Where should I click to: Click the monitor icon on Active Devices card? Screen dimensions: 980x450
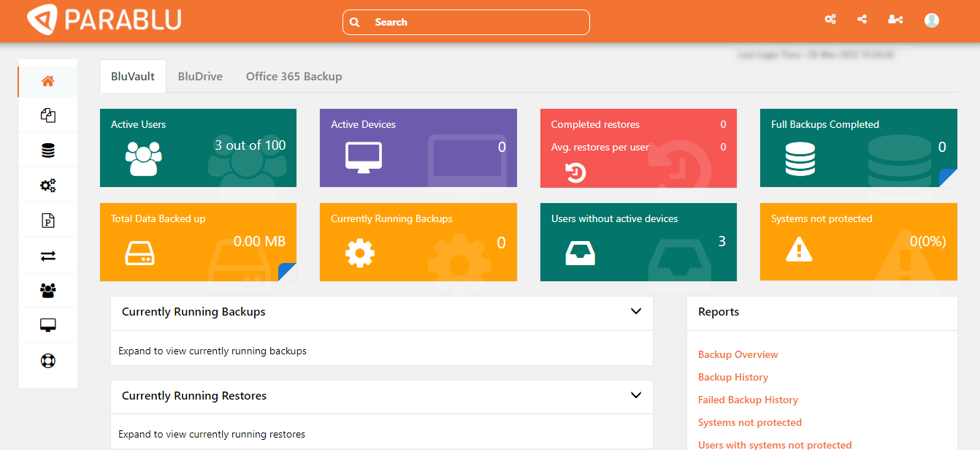pyautogui.click(x=363, y=157)
